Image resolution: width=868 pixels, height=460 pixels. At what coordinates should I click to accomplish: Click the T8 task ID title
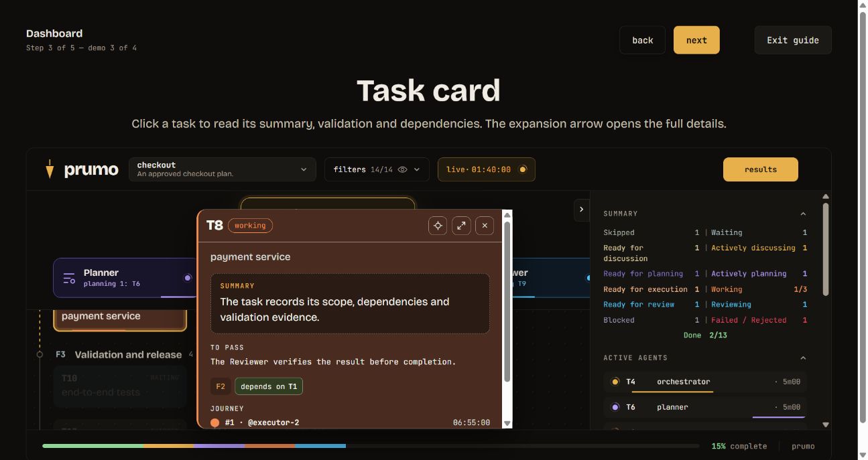[x=214, y=226]
